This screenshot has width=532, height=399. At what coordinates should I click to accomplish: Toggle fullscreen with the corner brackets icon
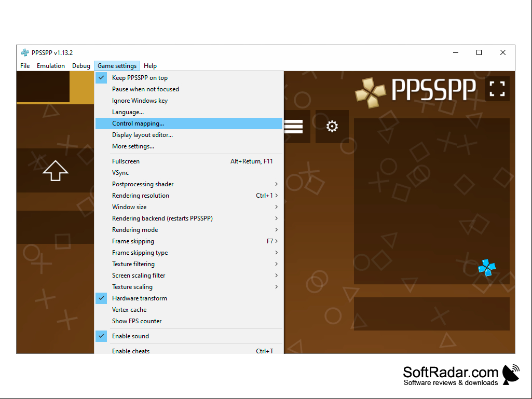(x=497, y=89)
